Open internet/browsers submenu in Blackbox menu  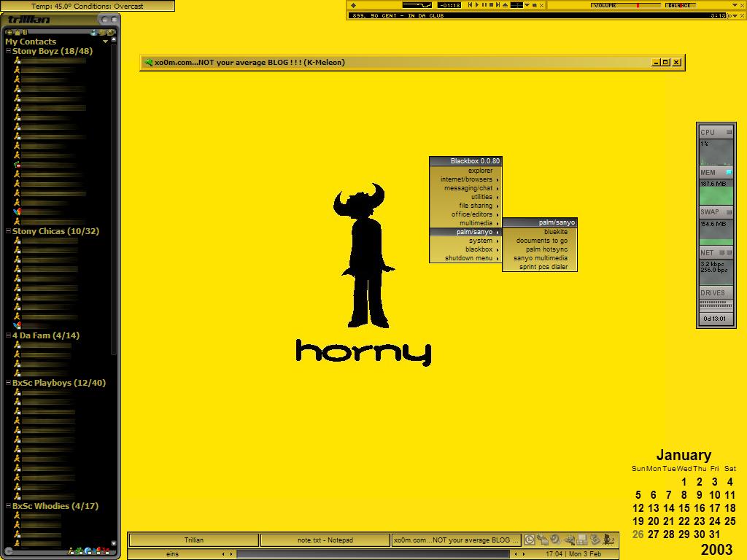click(x=465, y=179)
